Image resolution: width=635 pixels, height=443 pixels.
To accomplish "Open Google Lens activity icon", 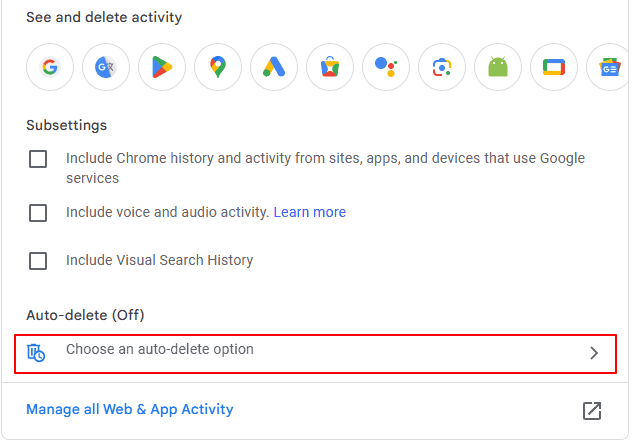I will [442, 67].
